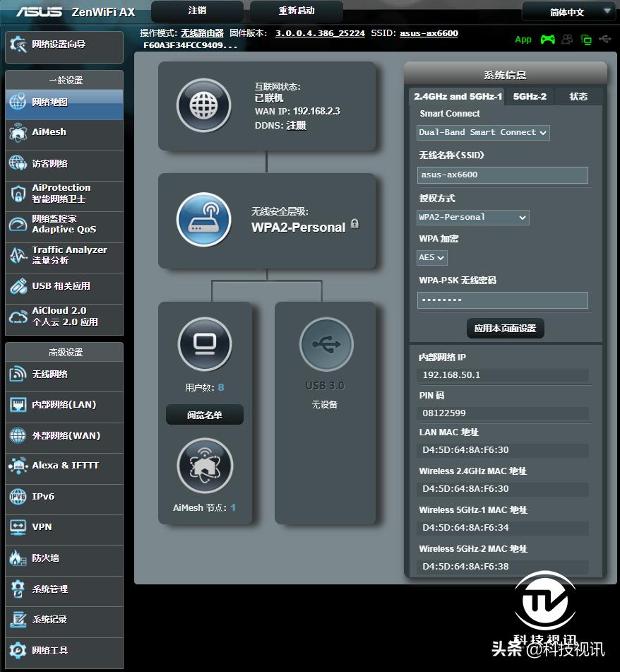Image resolution: width=620 pixels, height=672 pixels.
Task: Open the VPN settings icon
Action: tap(18, 527)
